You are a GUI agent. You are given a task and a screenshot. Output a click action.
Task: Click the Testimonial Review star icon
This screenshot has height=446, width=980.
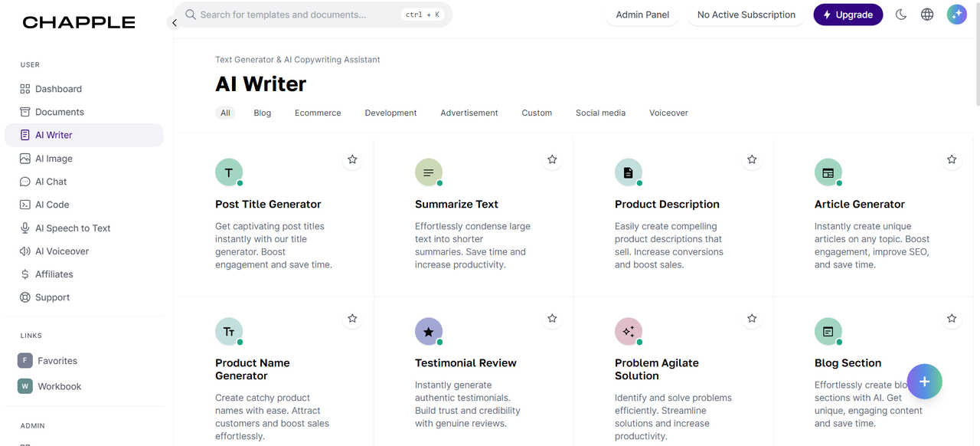(x=552, y=318)
